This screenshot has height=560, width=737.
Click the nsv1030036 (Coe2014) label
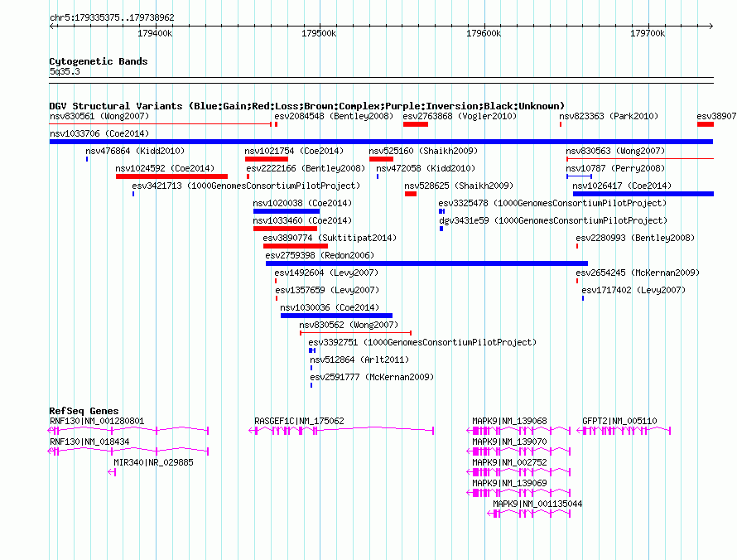330,307
